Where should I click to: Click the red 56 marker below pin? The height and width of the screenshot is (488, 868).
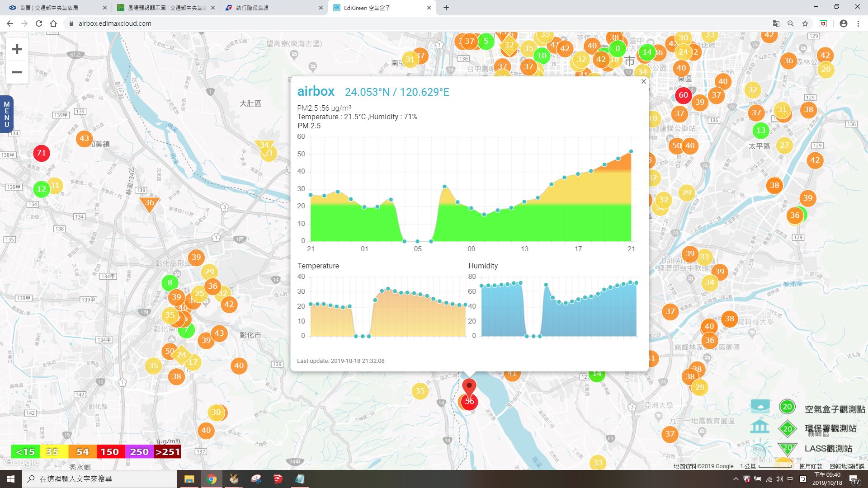point(469,402)
